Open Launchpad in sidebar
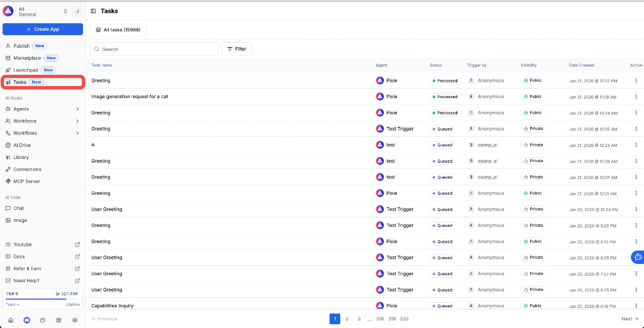 click(x=43, y=70)
